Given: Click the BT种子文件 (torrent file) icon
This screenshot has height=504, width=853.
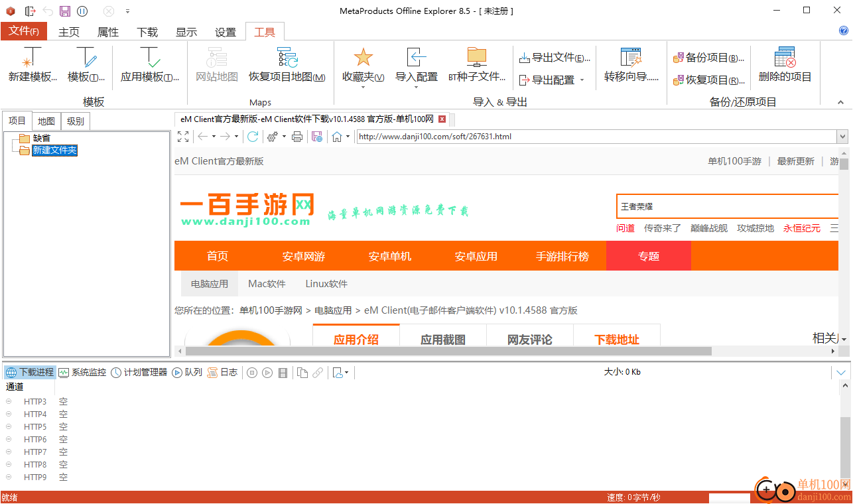Looking at the screenshot, I should click(x=477, y=58).
